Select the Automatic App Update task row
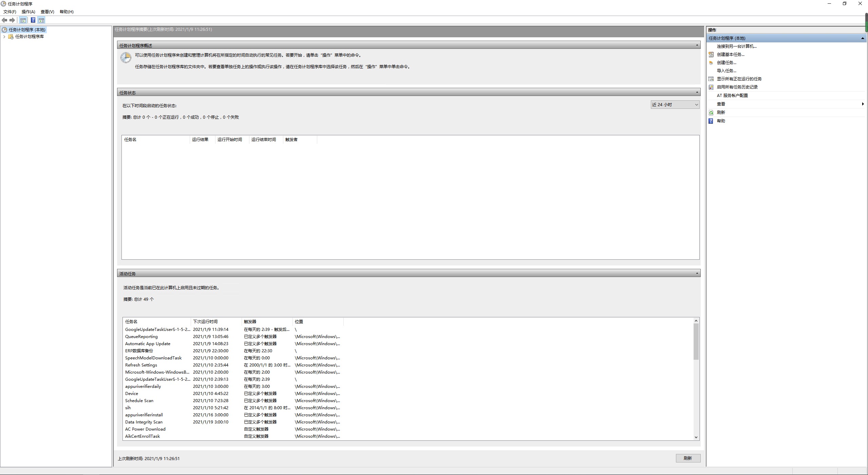This screenshot has height=475, width=868. click(233, 344)
